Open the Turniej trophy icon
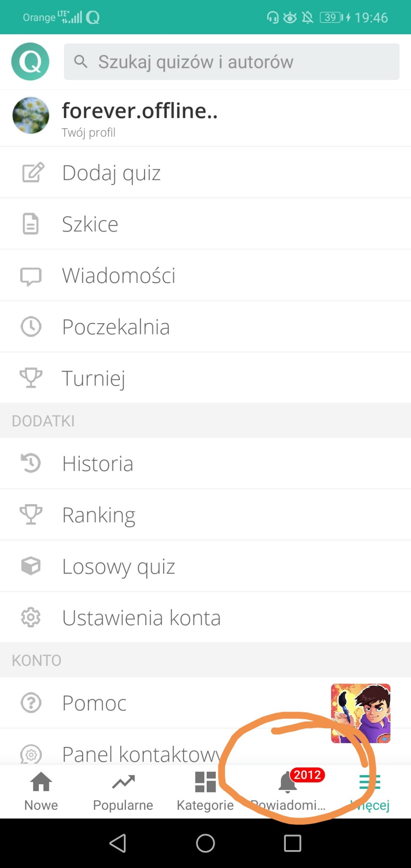The height and width of the screenshot is (868, 411). 31,378
